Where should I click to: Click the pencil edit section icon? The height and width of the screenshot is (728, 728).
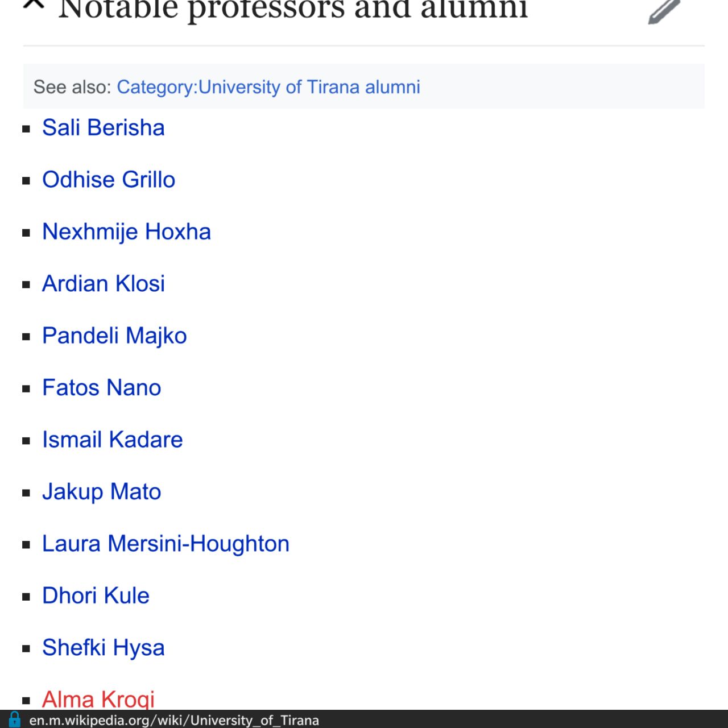pyautogui.click(x=664, y=11)
